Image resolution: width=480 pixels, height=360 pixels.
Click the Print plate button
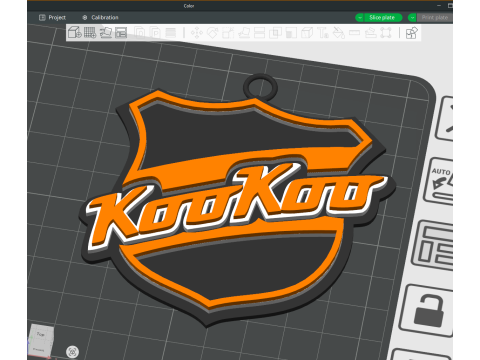click(x=434, y=18)
